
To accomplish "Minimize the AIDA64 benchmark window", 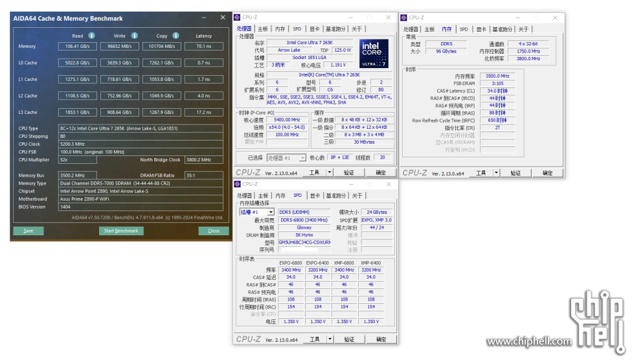I will point(204,17).
